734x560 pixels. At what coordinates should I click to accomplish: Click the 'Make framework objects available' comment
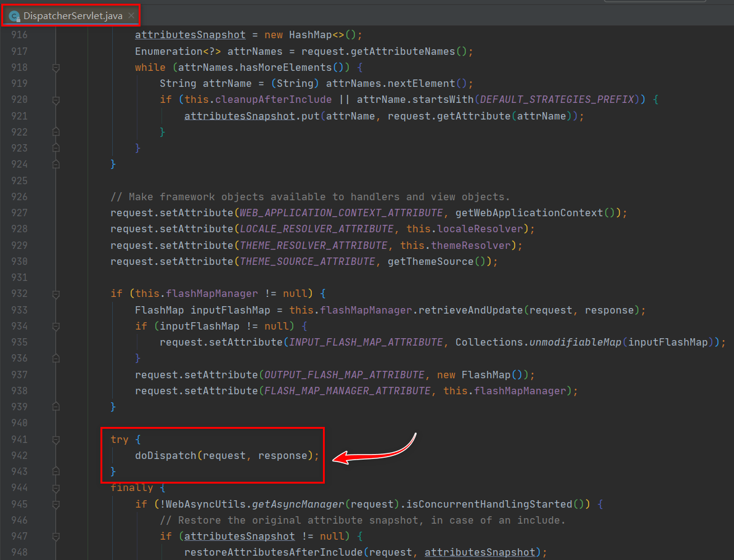[x=310, y=197]
